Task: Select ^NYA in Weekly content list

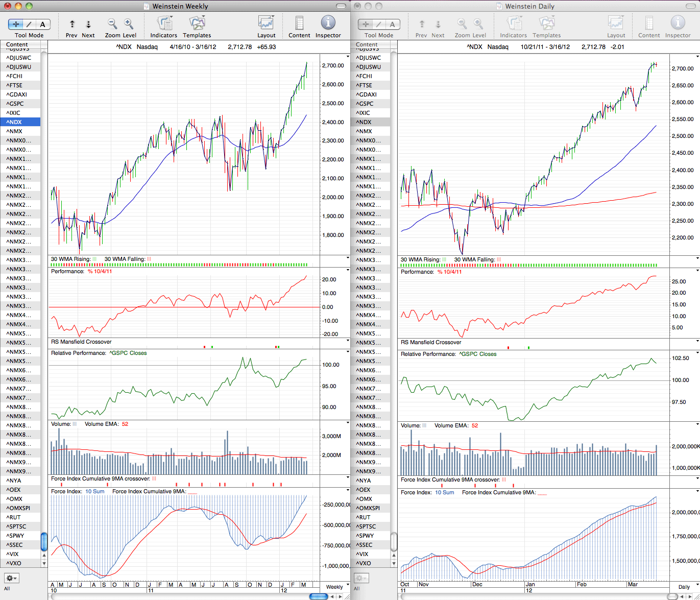Action: (x=20, y=481)
